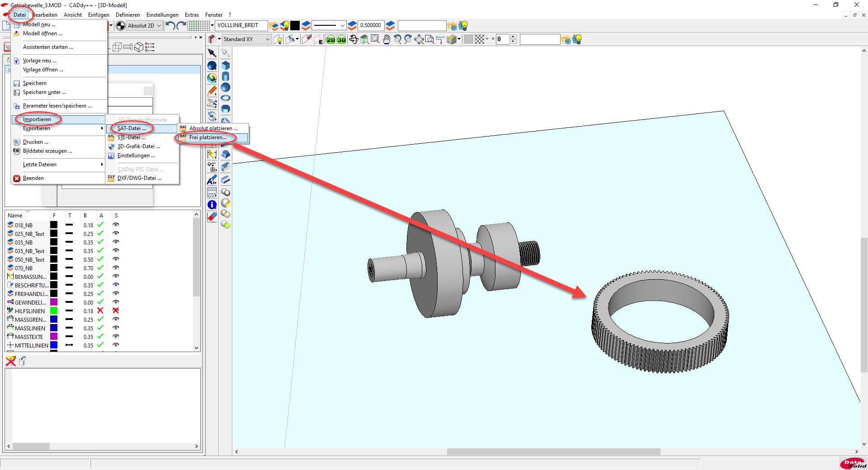868x470 pixels.
Task: Click the hatching tool icon
Action: point(212,193)
